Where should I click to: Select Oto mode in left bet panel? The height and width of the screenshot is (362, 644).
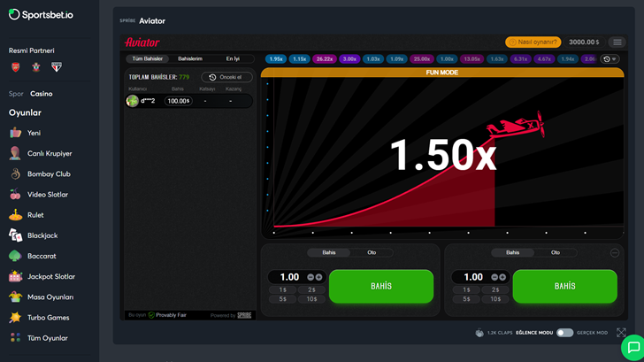372,253
